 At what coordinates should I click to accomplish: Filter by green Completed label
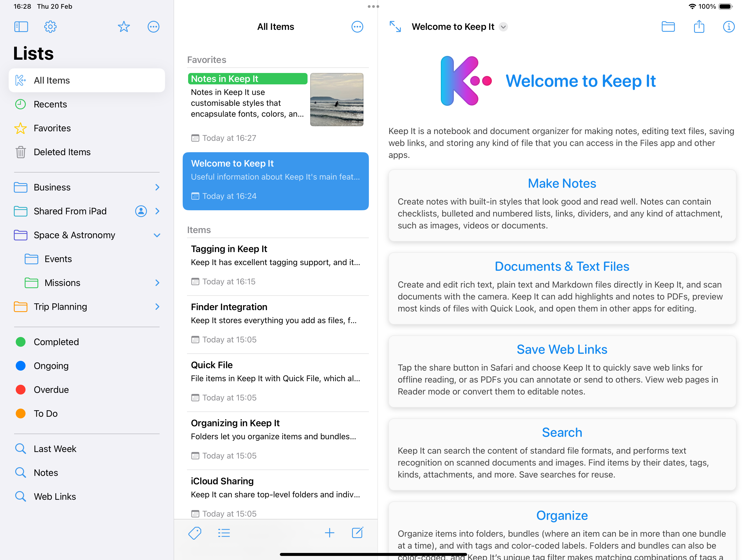point(87,342)
